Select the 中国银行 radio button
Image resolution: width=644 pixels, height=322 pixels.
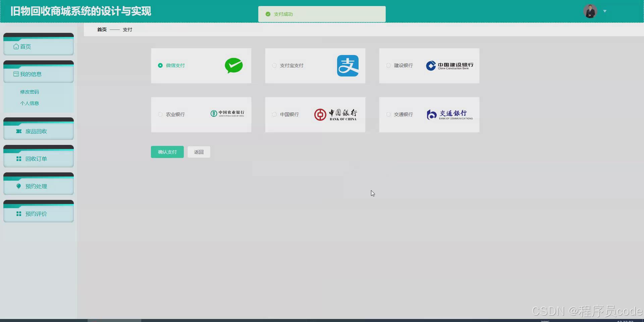(x=274, y=114)
